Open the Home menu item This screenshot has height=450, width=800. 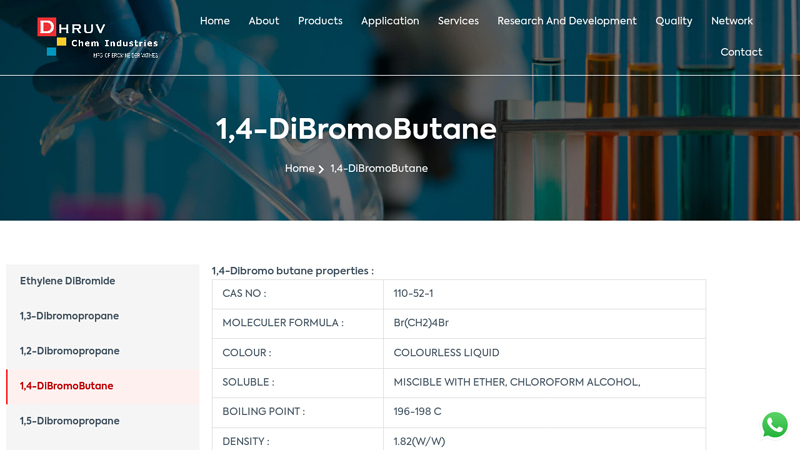click(214, 21)
